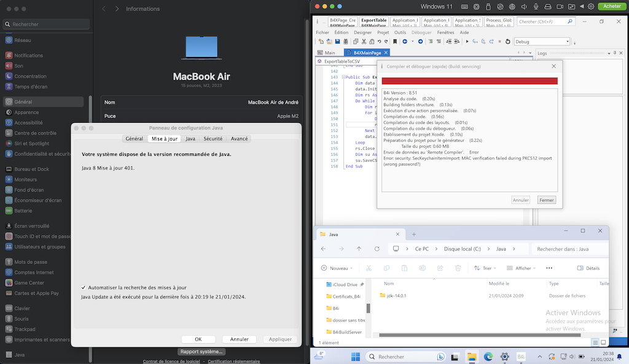Click the Rechercher field in macOS settings
This screenshot has width=629, height=364.
[46, 24]
